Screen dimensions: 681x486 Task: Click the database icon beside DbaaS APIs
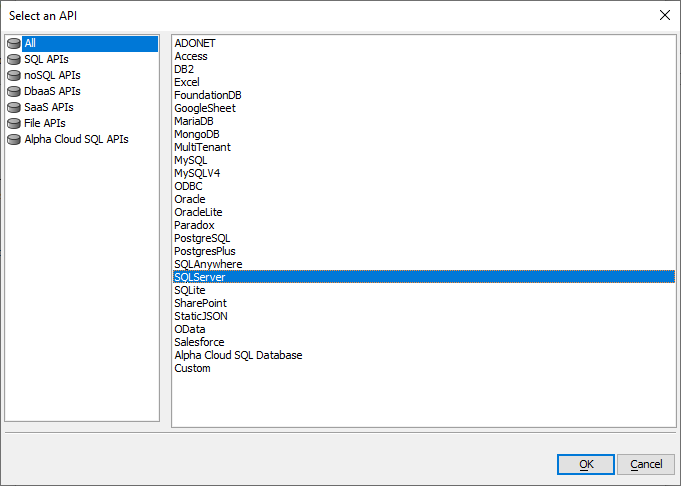point(14,92)
